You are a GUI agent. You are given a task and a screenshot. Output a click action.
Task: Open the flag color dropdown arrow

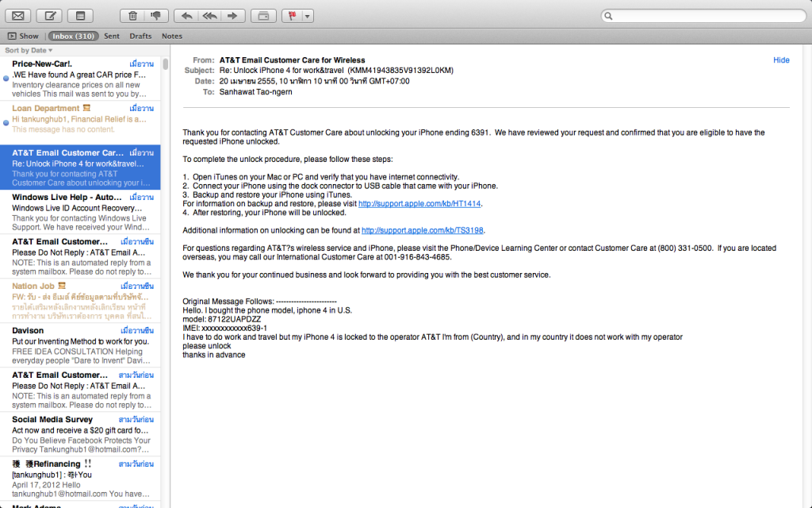pos(308,15)
